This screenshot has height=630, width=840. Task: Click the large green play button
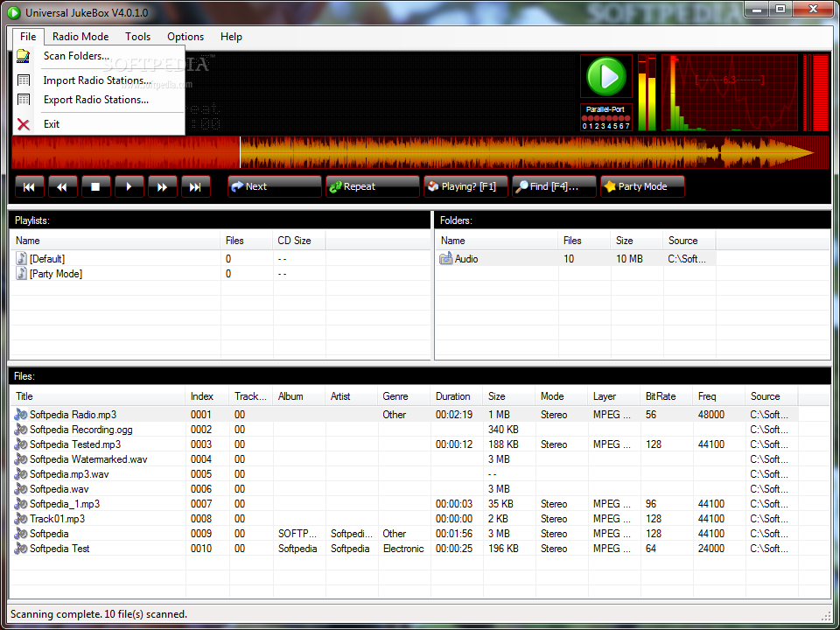(605, 77)
